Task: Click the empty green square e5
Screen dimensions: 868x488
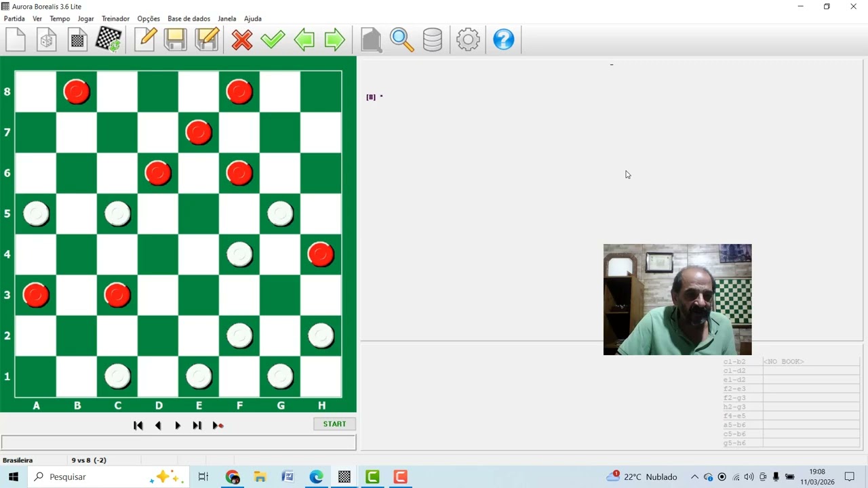Action: (x=199, y=213)
